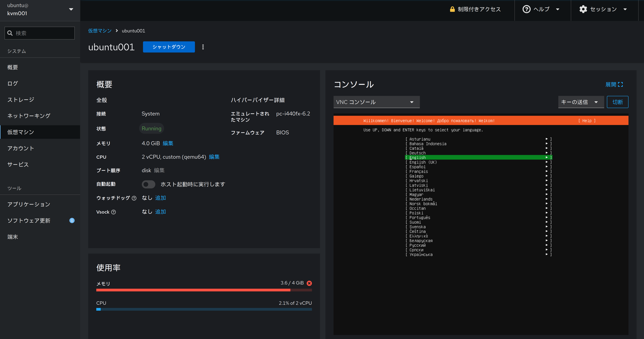Select 仮想マシン in the sidebar
The width and height of the screenshot is (644, 339).
coord(40,132)
